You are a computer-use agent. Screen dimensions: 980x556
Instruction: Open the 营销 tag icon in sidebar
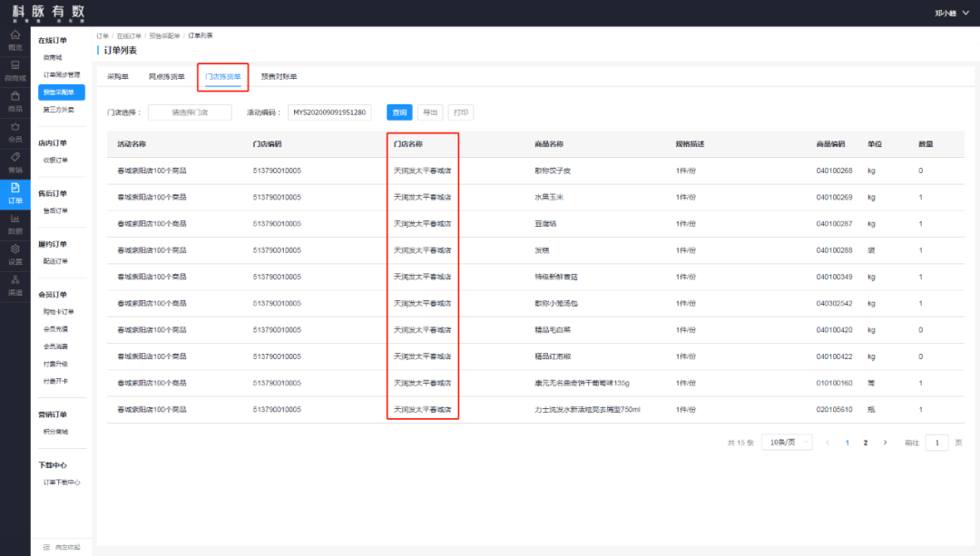[15, 158]
